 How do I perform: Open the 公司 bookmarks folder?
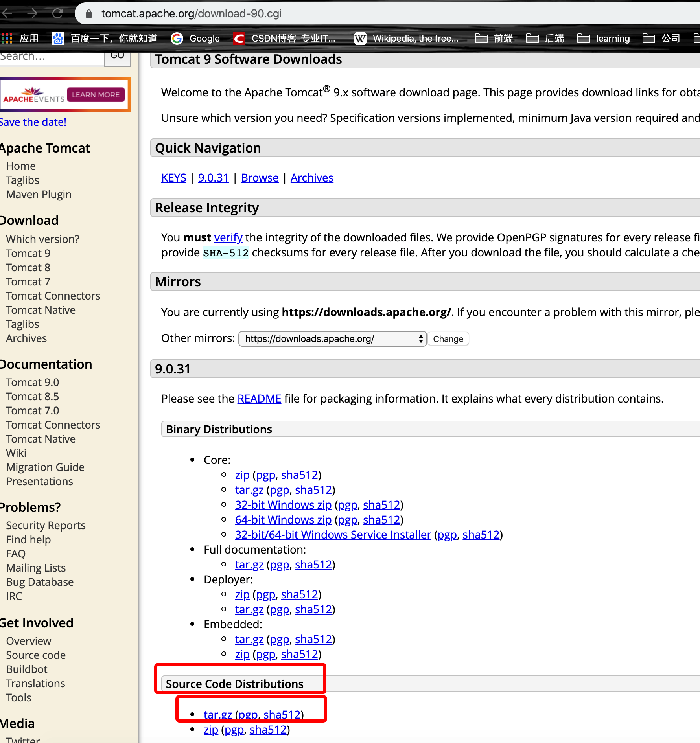[661, 38]
